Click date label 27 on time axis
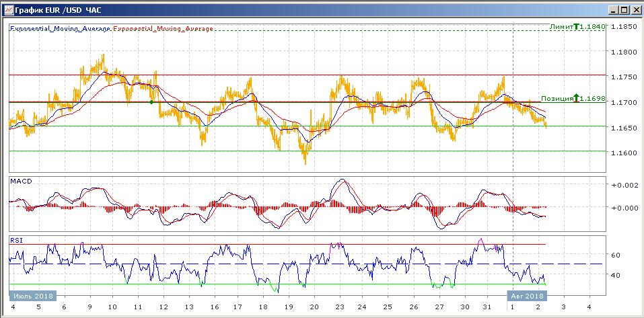644x318 pixels. pos(439,307)
